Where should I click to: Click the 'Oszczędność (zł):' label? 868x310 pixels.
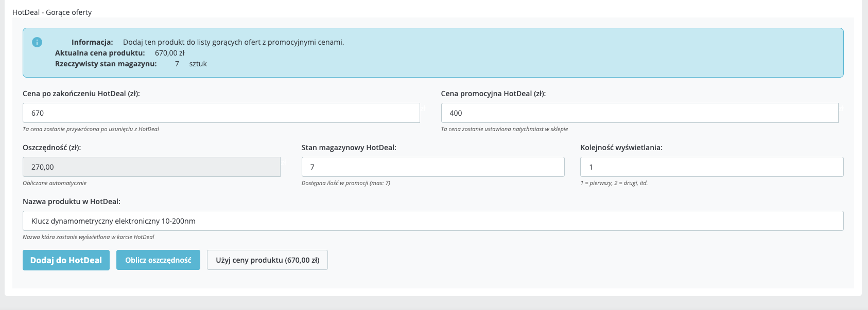(x=52, y=148)
